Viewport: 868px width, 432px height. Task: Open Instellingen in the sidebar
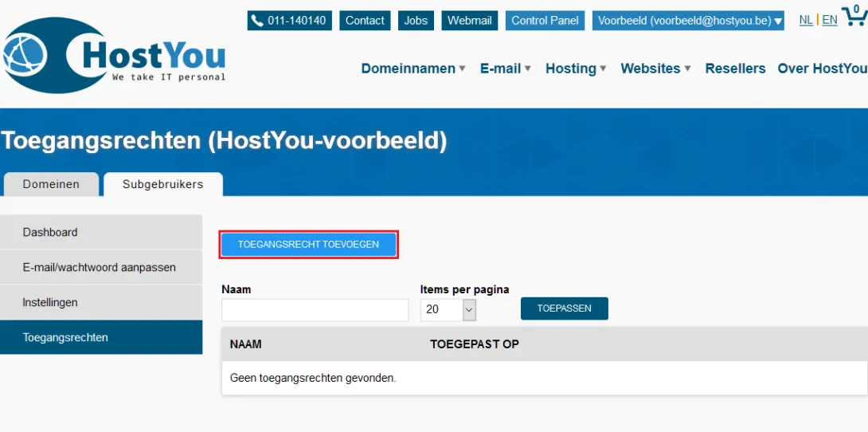click(101, 303)
